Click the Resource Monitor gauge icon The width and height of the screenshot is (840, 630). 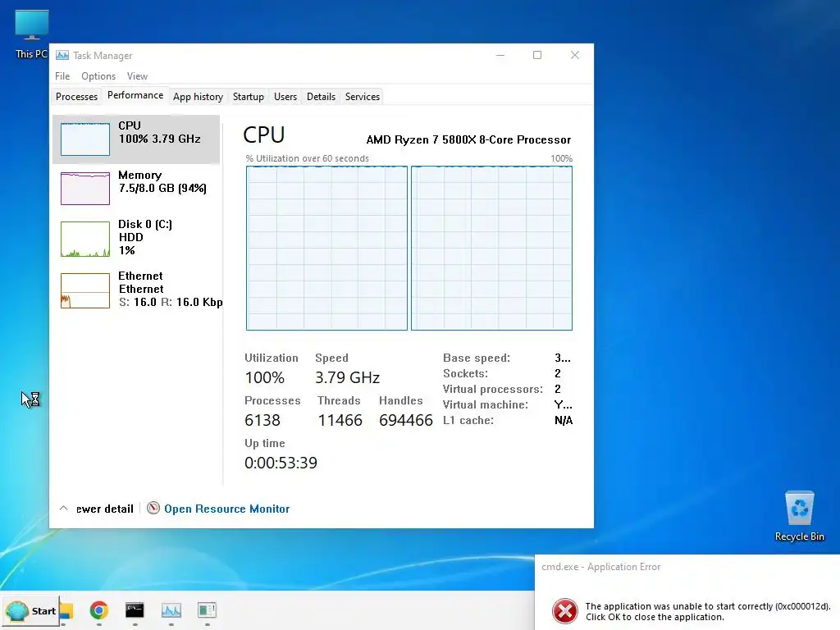point(153,508)
